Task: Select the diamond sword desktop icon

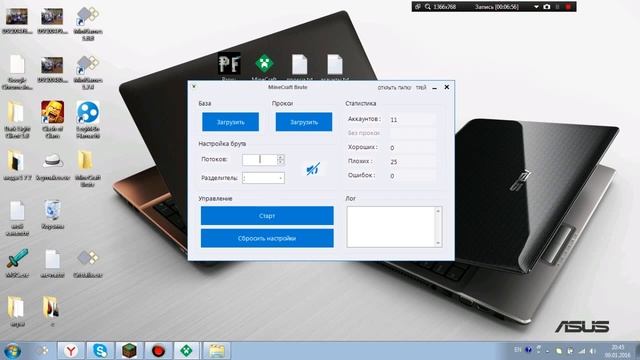Action: click(x=17, y=263)
